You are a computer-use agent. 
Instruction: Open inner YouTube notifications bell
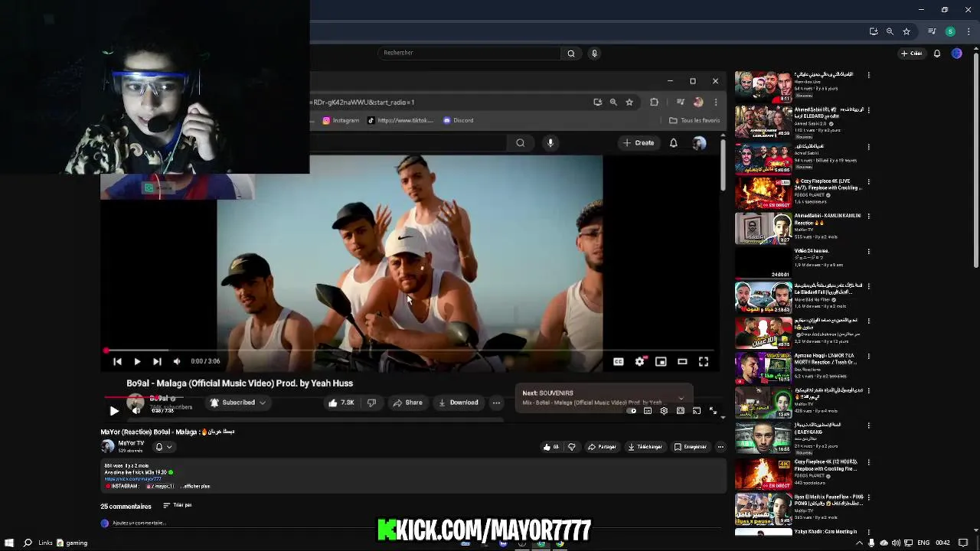point(674,143)
